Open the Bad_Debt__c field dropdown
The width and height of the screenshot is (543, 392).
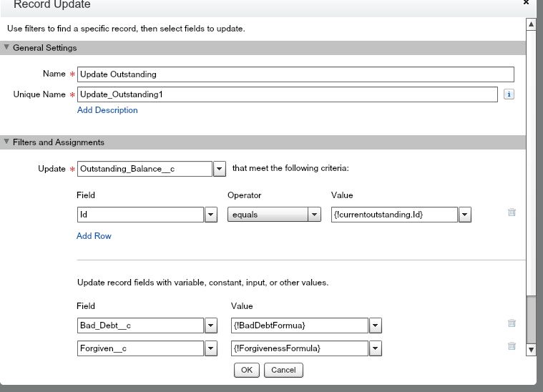[x=211, y=325]
